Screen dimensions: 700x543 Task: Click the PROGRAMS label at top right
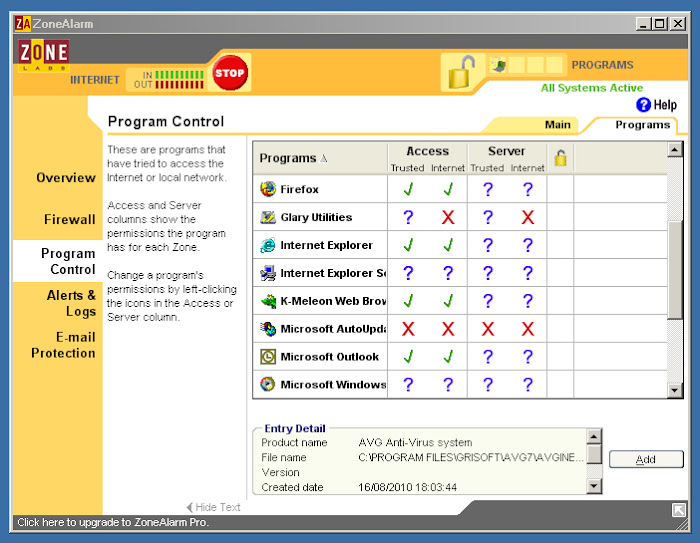click(x=602, y=65)
